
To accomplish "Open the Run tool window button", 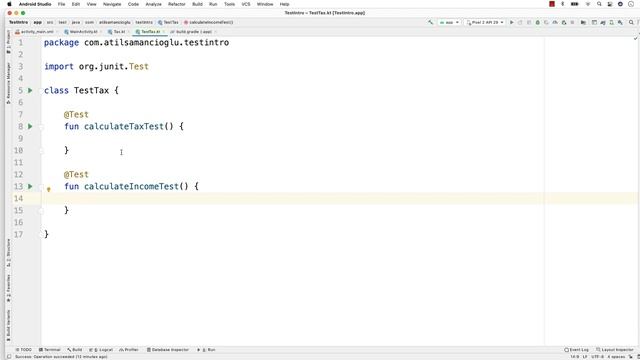I will tap(206, 350).
